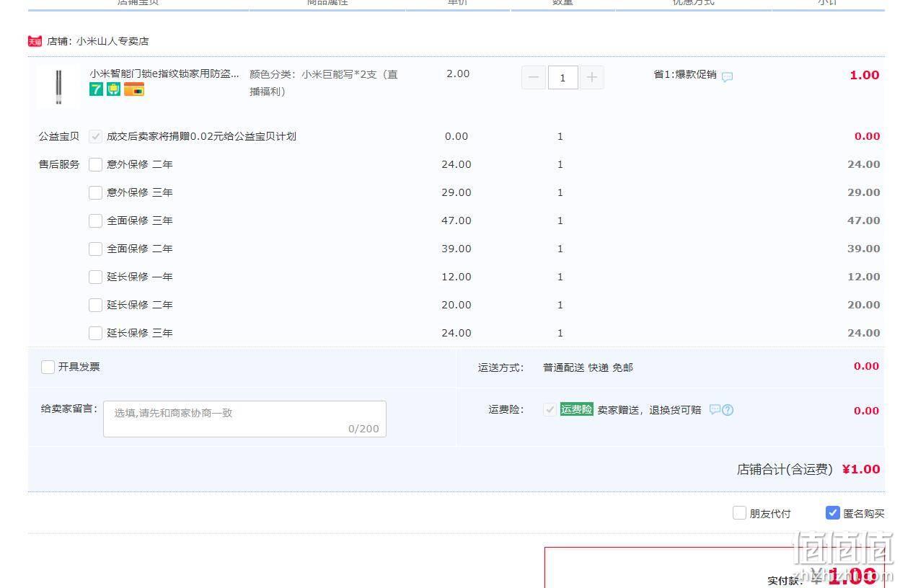
Task: Select 全面保修 二年 checkbox
Action: tap(95, 249)
